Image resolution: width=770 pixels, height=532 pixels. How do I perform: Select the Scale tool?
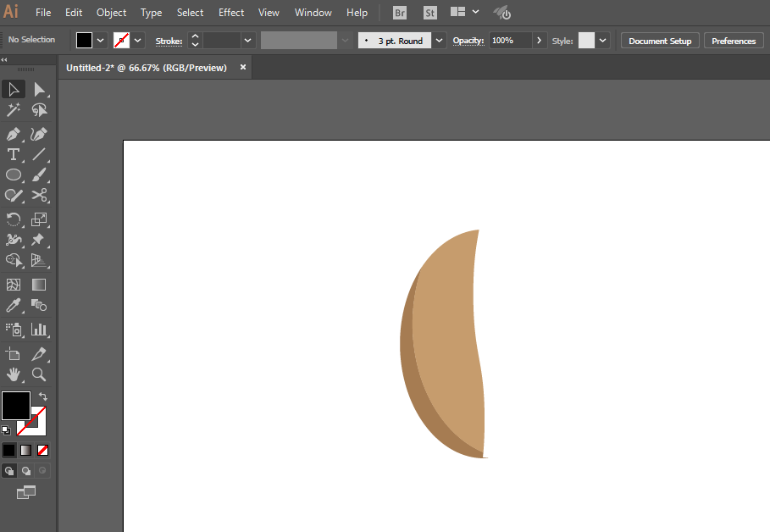39,219
